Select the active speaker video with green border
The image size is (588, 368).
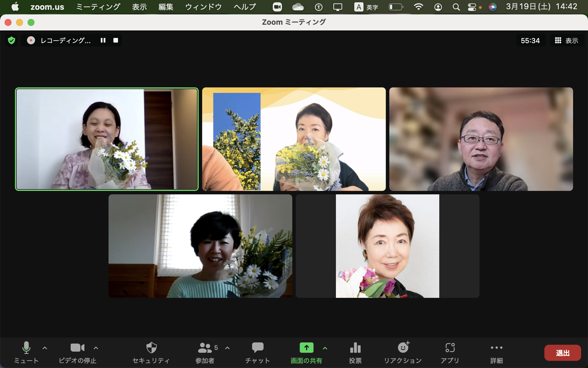point(107,139)
